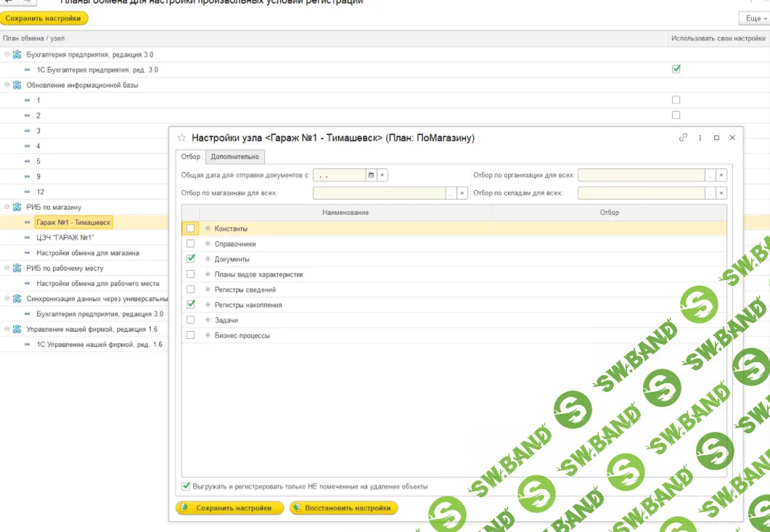Clear the documents send date field
This screenshot has width=770, height=532.
[382, 175]
